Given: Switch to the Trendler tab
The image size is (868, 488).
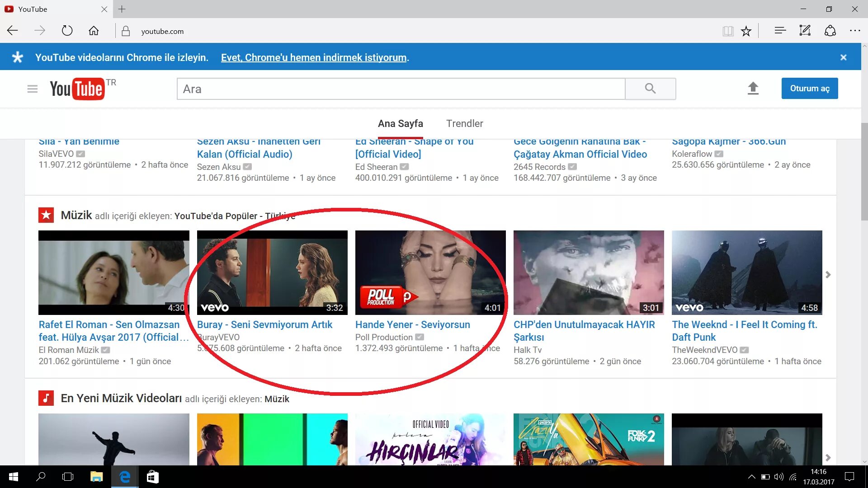Looking at the screenshot, I should coord(465,124).
